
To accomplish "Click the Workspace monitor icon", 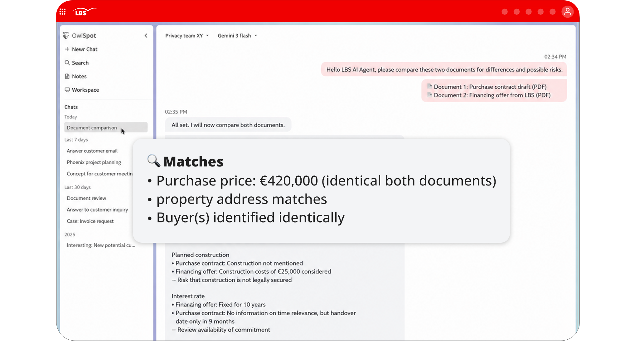I will [x=67, y=90].
